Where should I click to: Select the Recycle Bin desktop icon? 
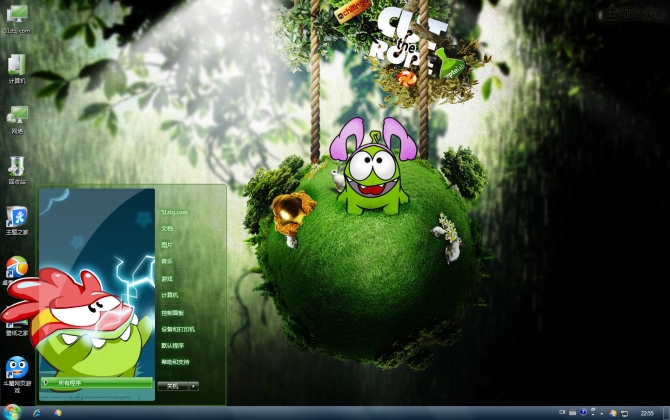click(x=17, y=170)
